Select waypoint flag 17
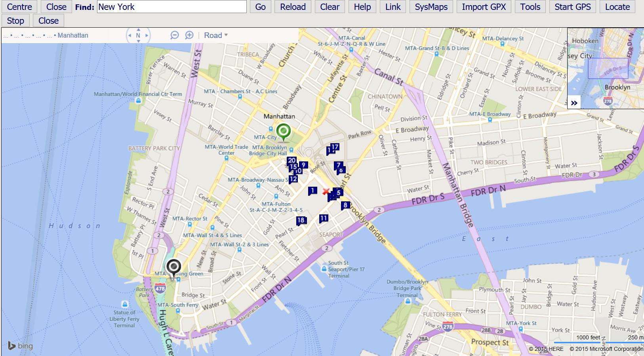This screenshot has width=644, height=356. (335, 147)
